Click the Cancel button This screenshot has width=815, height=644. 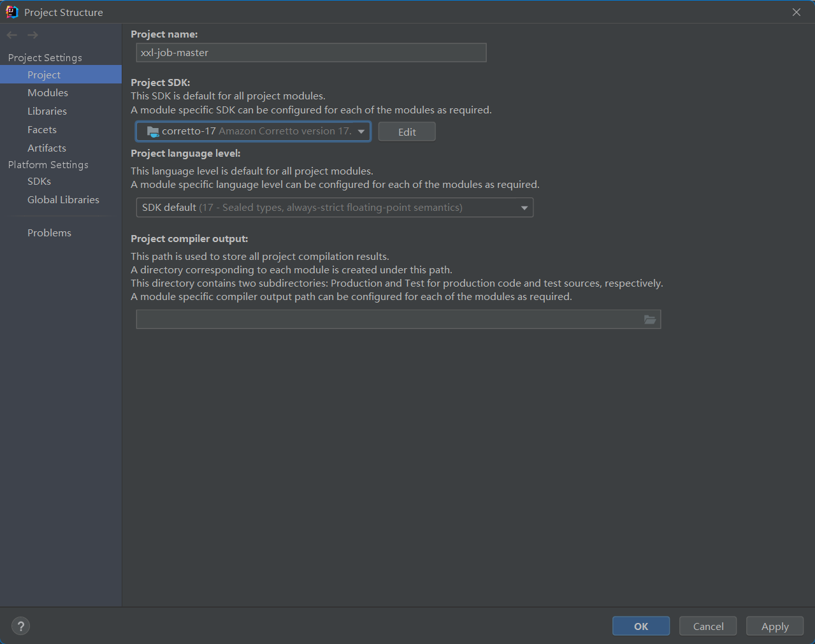click(x=707, y=626)
